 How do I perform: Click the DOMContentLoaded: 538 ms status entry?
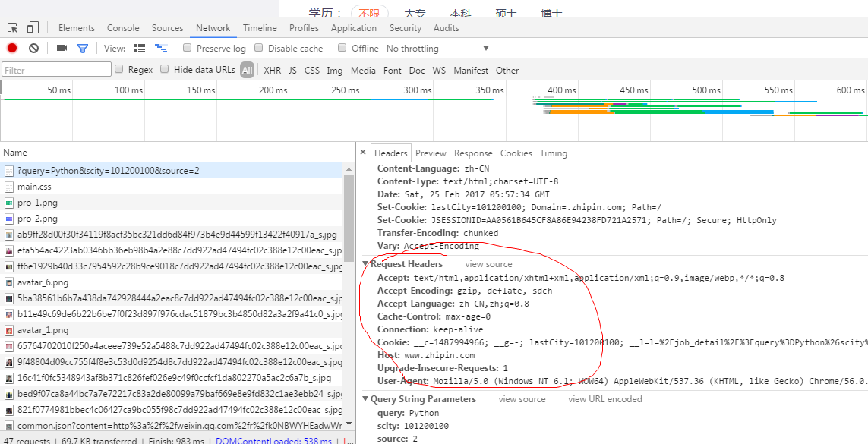coord(273,441)
